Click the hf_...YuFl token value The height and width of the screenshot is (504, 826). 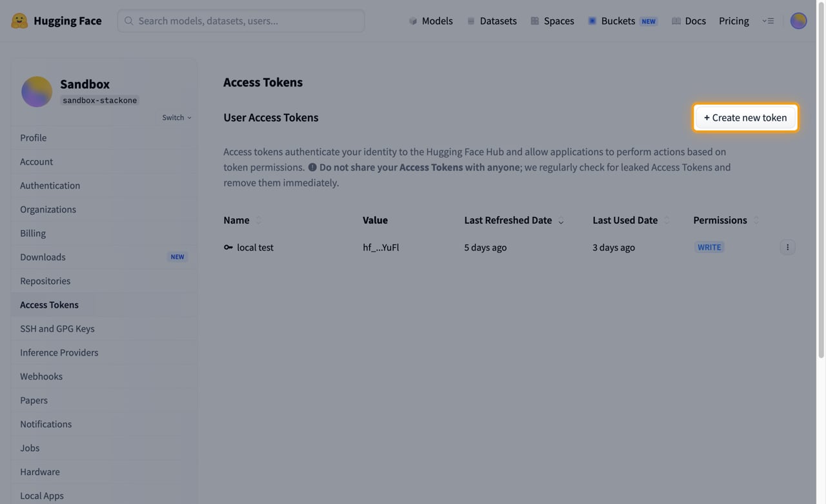coord(381,247)
